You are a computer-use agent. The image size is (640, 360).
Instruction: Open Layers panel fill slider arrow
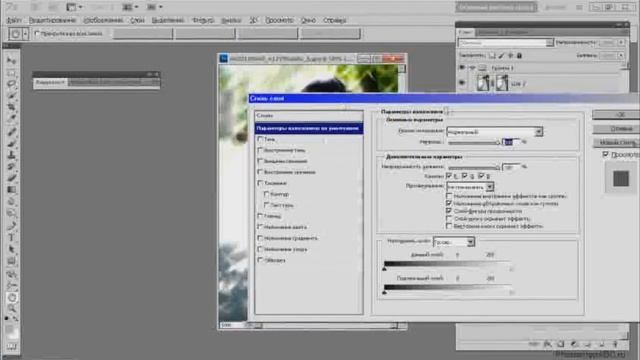[621, 56]
